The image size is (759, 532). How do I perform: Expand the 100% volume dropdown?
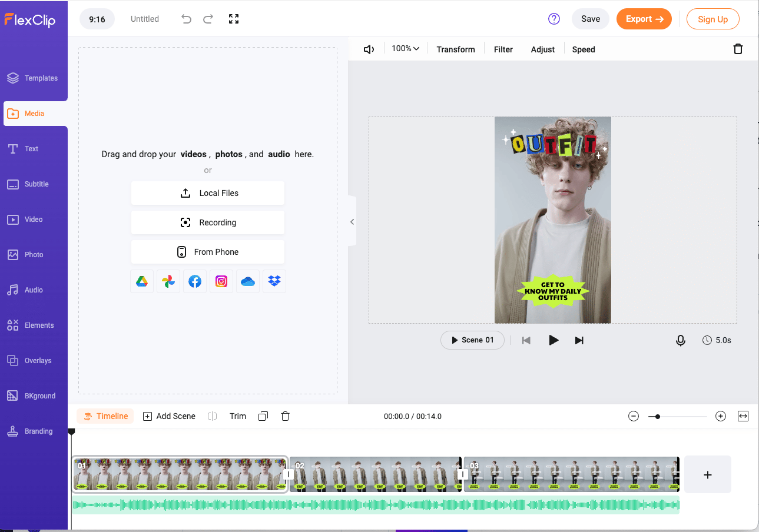[406, 49]
